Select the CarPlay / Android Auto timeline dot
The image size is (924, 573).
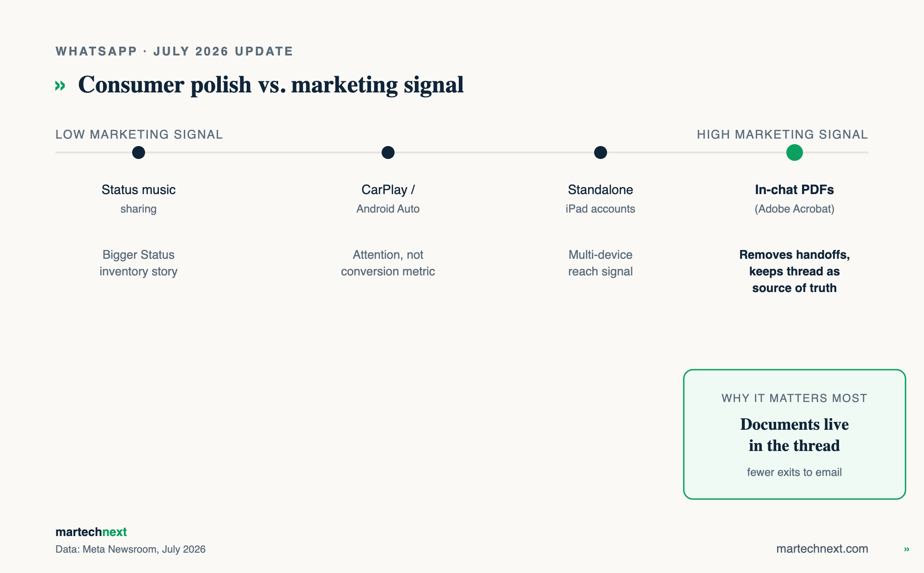[388, 152]
